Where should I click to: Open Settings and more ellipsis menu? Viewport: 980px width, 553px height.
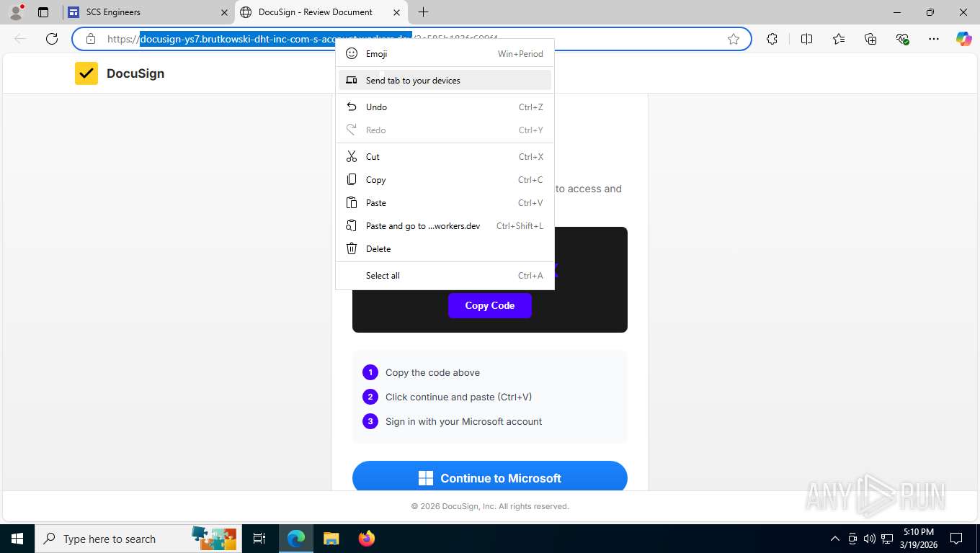[934, 39]
